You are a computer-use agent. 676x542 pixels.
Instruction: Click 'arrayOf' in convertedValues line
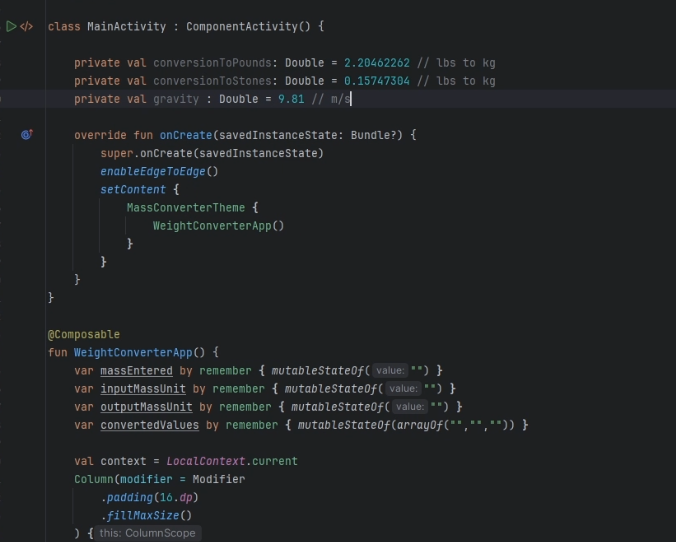point(420,425)
